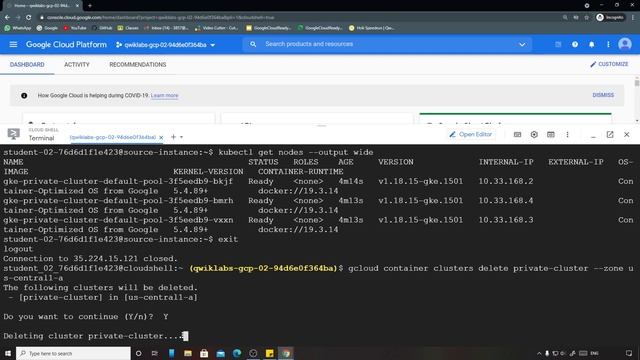
Task: Expand the new session dropdown arrow
Action: click(x=181, y=137)
